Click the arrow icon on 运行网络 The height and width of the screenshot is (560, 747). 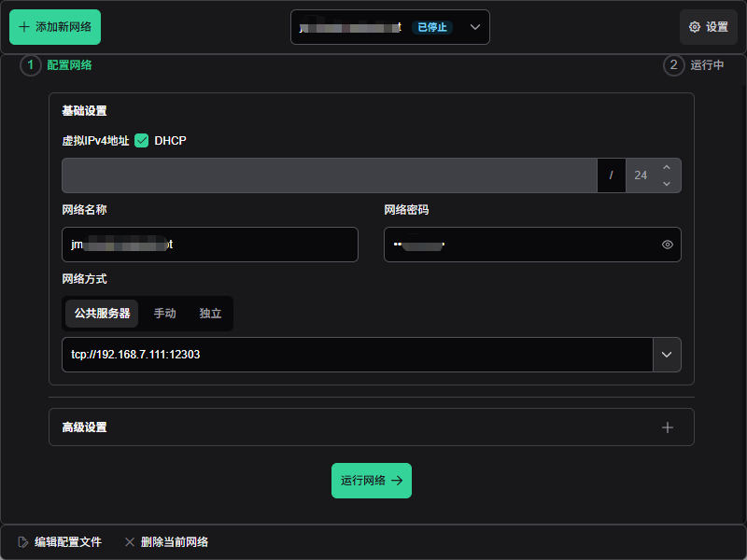pyautogui.click(x=397, y=481)
